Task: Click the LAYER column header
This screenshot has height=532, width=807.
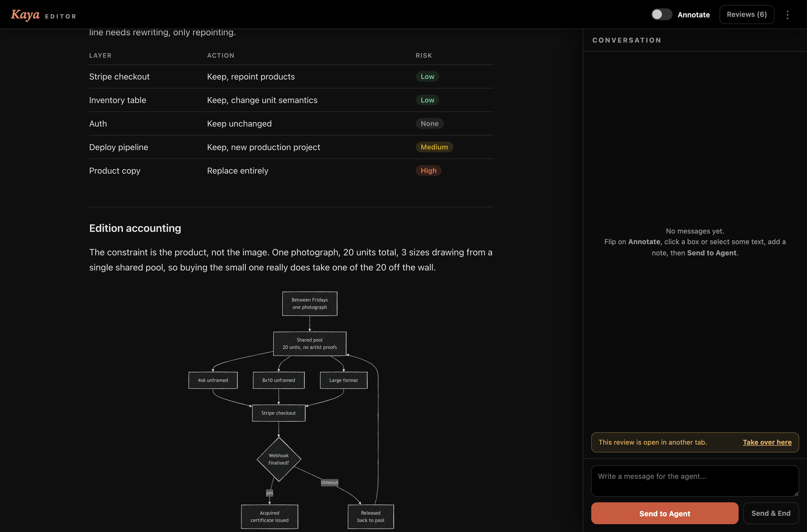Action: click(x=100, y=55)
